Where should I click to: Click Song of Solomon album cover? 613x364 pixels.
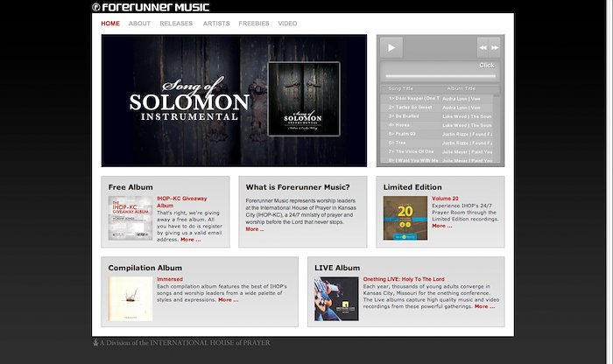tap(304, 99)
